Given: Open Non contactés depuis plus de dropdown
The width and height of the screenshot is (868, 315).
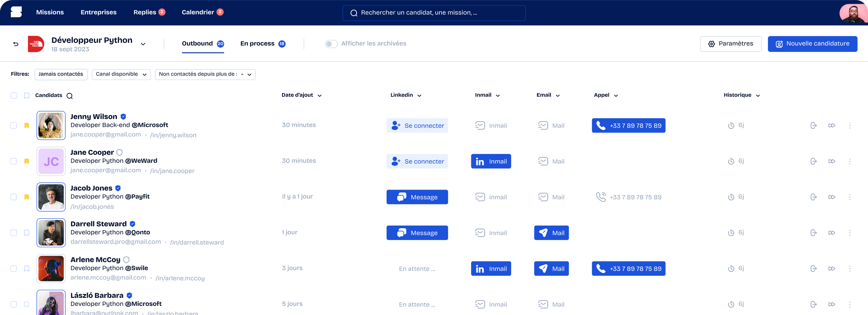Looking at the screenshot, I should 205,74.
